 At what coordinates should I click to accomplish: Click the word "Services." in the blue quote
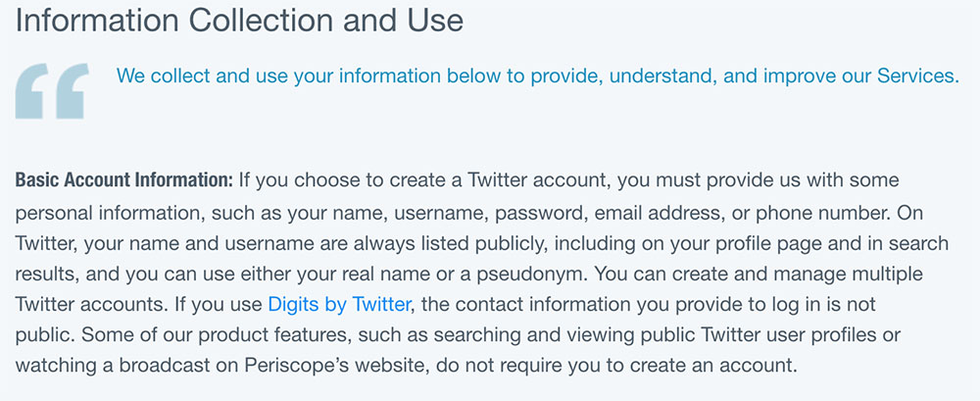(918, 75)
